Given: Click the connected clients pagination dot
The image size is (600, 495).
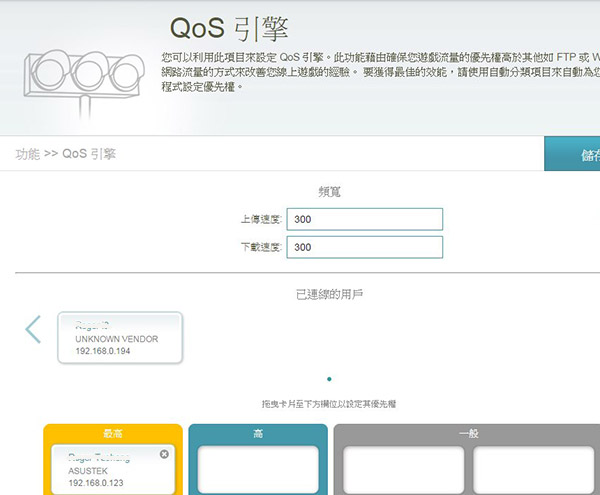Looking at the screenshot, I should pyautogui.click(x=329, y=379).
